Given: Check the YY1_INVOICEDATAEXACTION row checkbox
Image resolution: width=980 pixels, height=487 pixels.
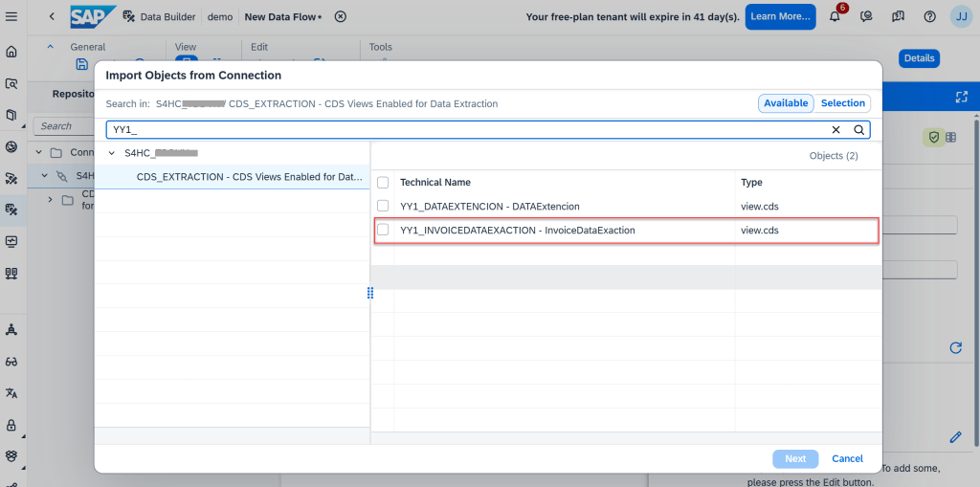Looking at the screenshot, I should click(x=383, y=230).
